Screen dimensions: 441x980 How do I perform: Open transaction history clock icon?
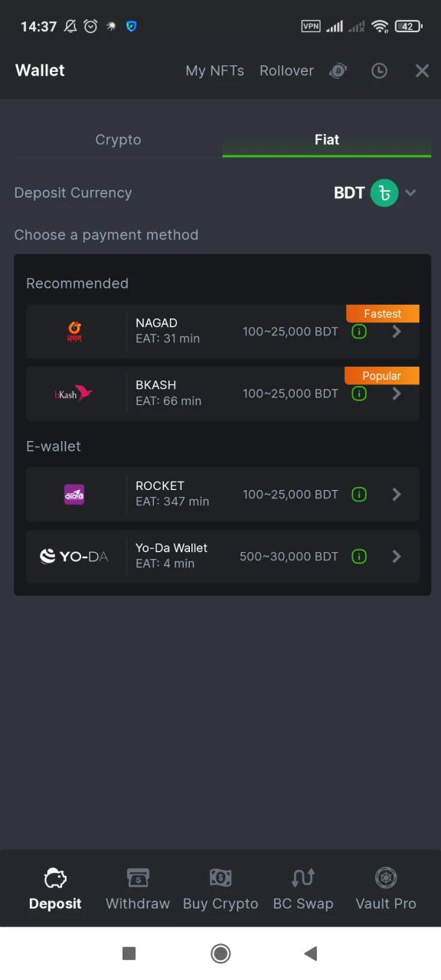[x=379, y=70]
